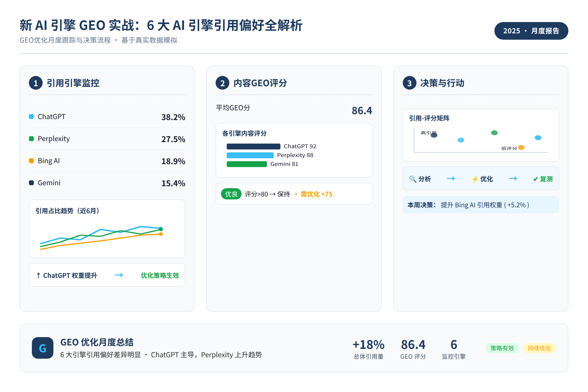Click the green Gemini 81 score bar
The image size is (588, 392).
point(247,164)
